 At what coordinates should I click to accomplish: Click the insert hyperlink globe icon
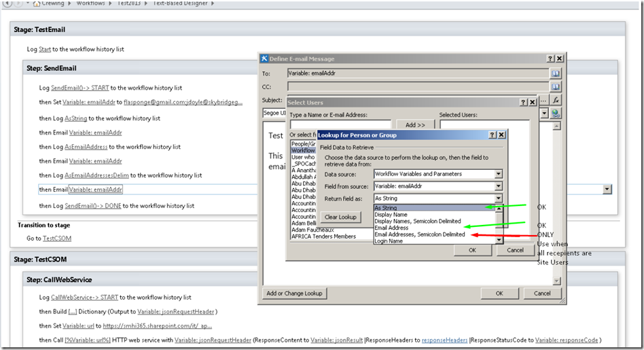556,113
